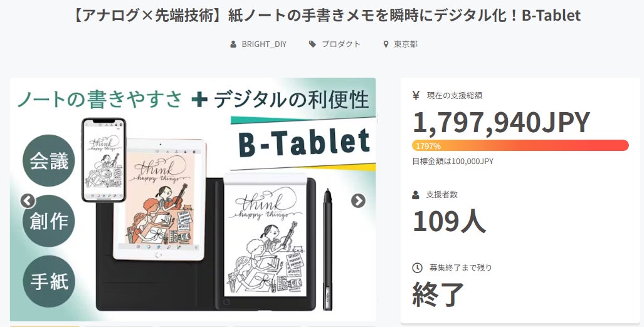Open the BRIGHT_DIY creator profile link
644x327 pixels.
[263, 44]
